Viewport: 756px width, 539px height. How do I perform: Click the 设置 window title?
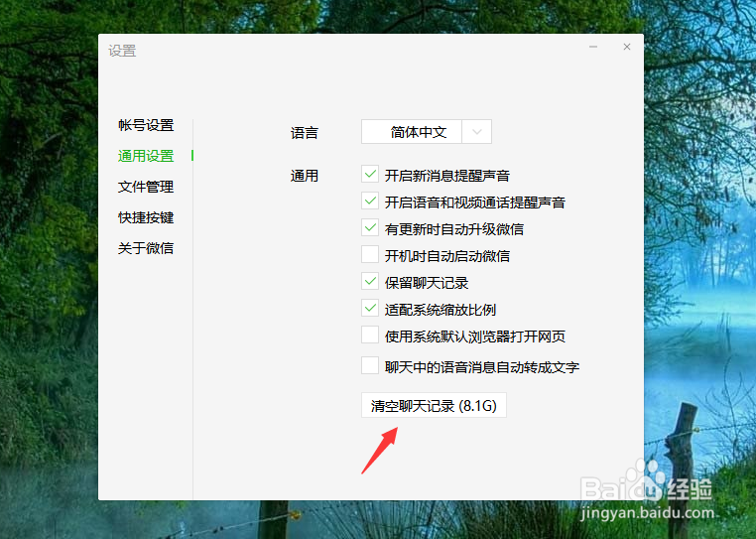[x=122, y=51]
